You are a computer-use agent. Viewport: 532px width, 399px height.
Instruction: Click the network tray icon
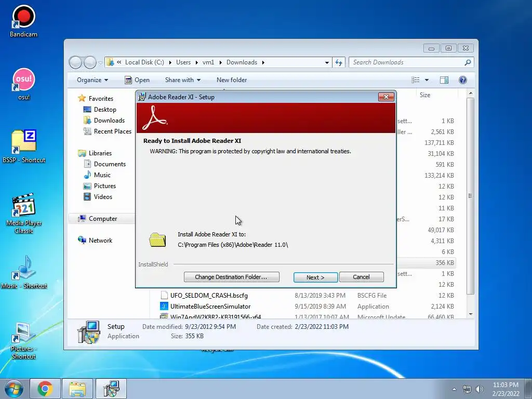[467, 389]
